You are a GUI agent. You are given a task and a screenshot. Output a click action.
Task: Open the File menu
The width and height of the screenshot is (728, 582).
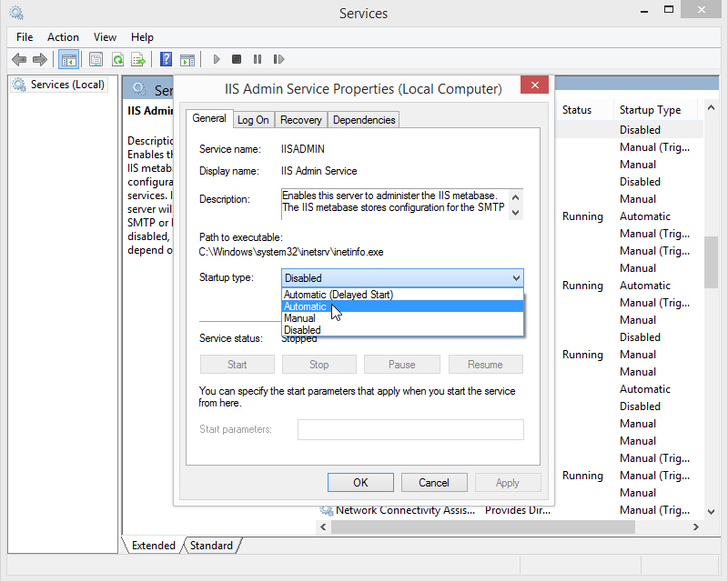click(x=25, y=37)
